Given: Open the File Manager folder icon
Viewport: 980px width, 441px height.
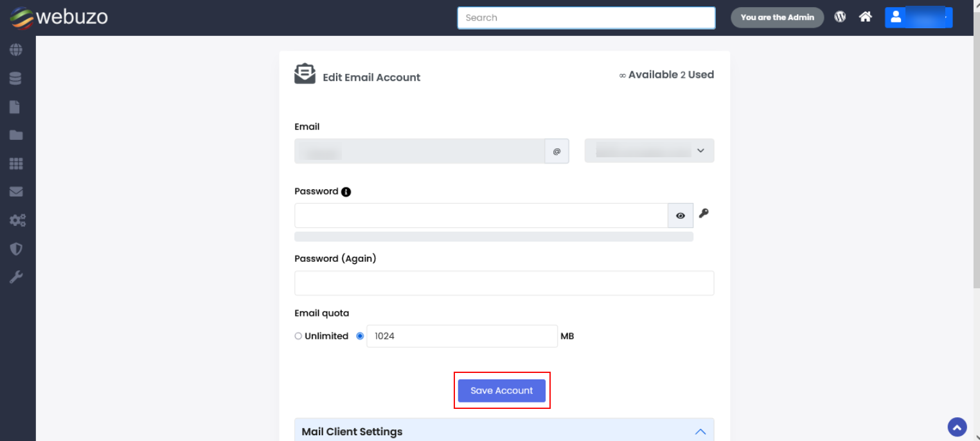Looking at the screenshot, I should [17, 135].
